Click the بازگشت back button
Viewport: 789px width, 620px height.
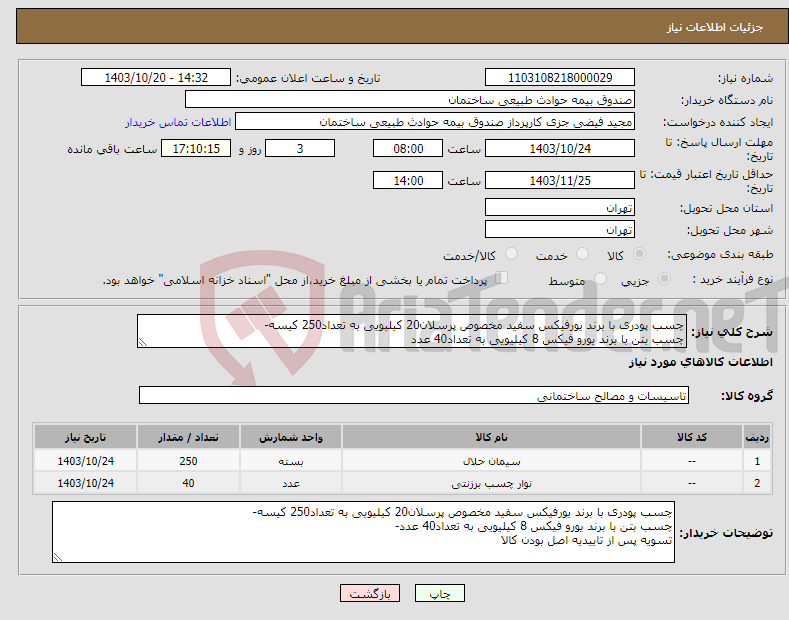370,594
